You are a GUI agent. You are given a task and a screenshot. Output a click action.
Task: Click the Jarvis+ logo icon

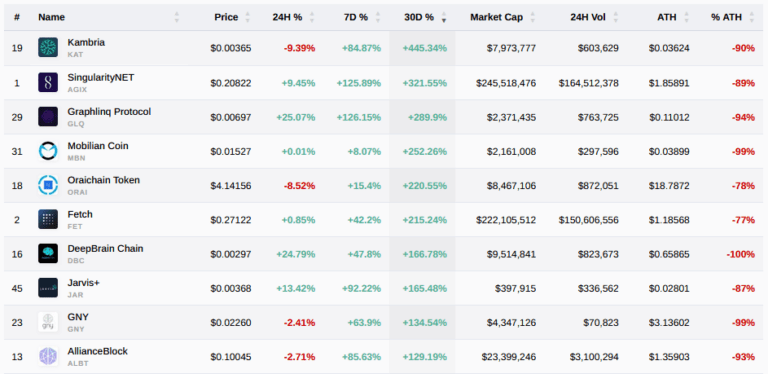click(x=48, y=288)
